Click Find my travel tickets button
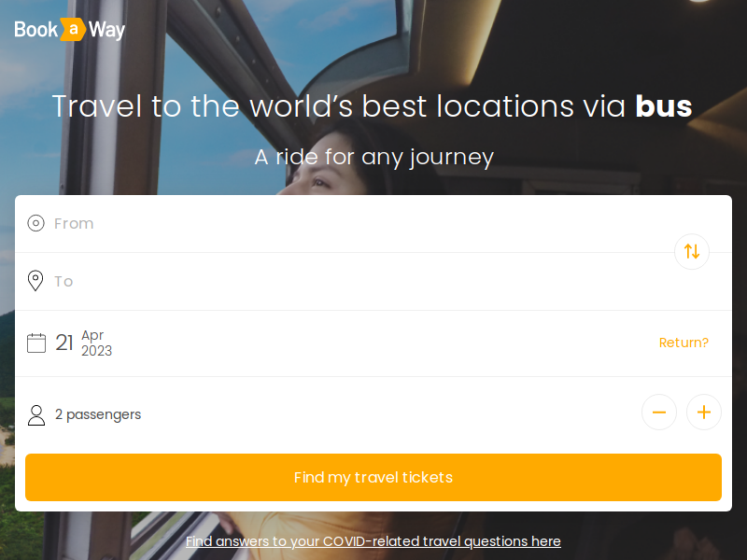The width and height of the screenshot is (747, 560). (x=373, y=477)
